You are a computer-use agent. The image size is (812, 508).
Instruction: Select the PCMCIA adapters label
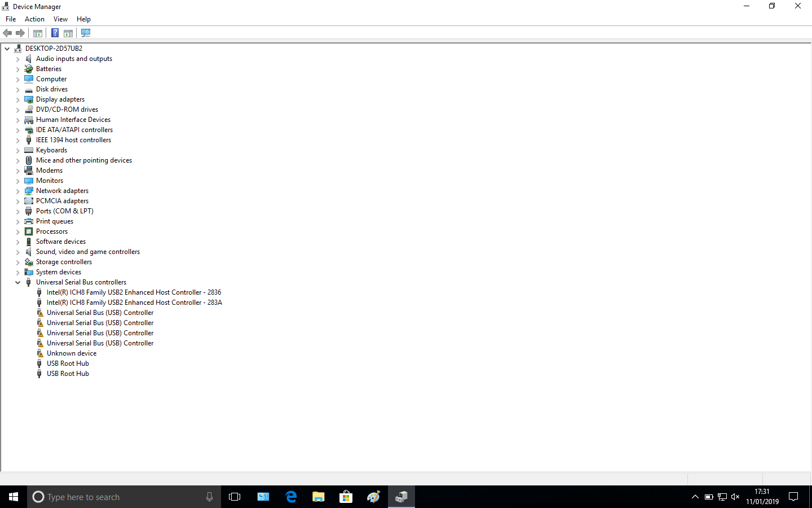click(62, 201)
